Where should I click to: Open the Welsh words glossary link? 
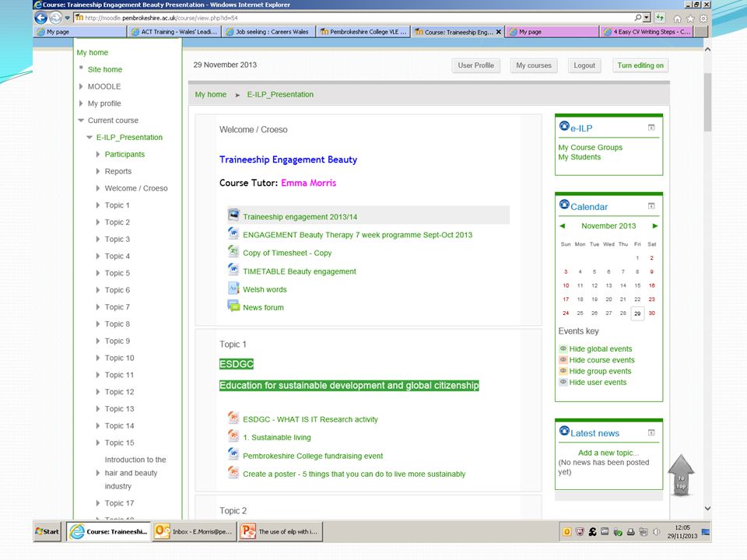[265, 289]
